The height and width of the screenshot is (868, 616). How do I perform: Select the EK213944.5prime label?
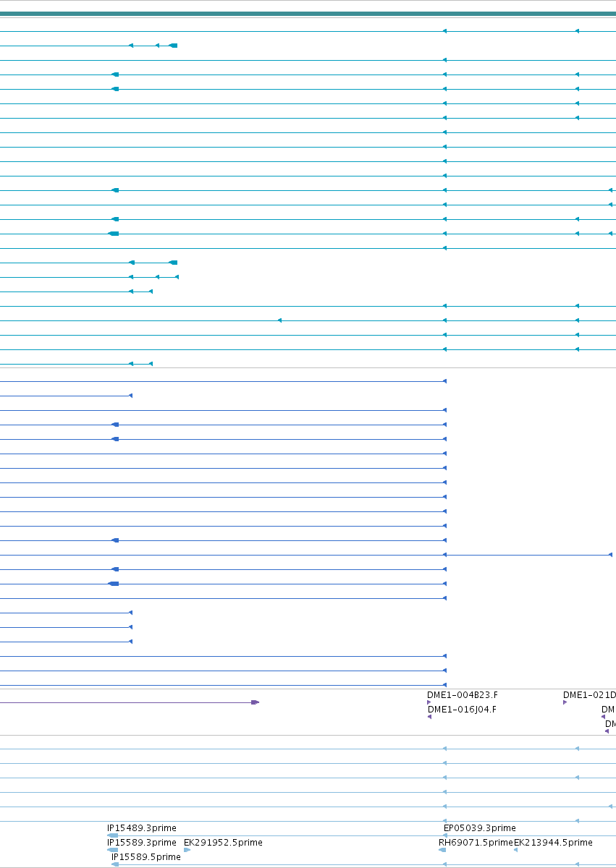tap(553, 843)
